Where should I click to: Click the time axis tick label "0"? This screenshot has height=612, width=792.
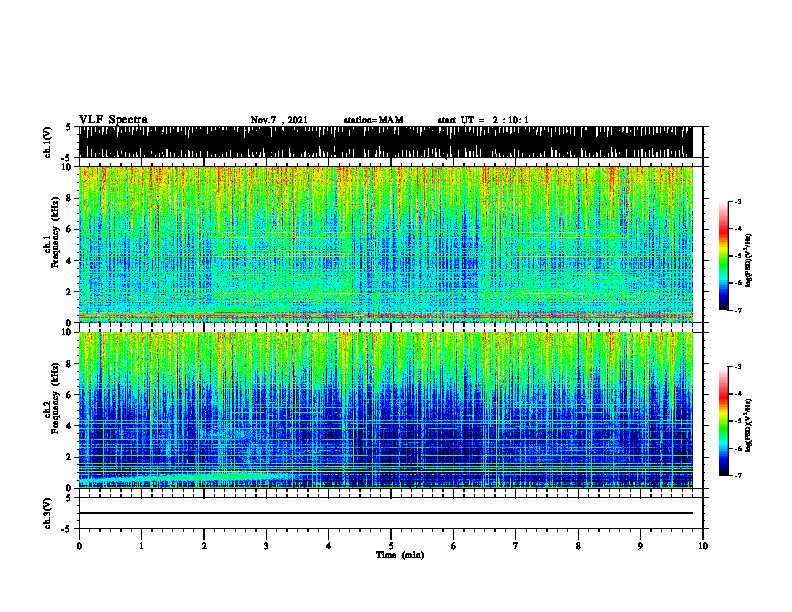79,546
